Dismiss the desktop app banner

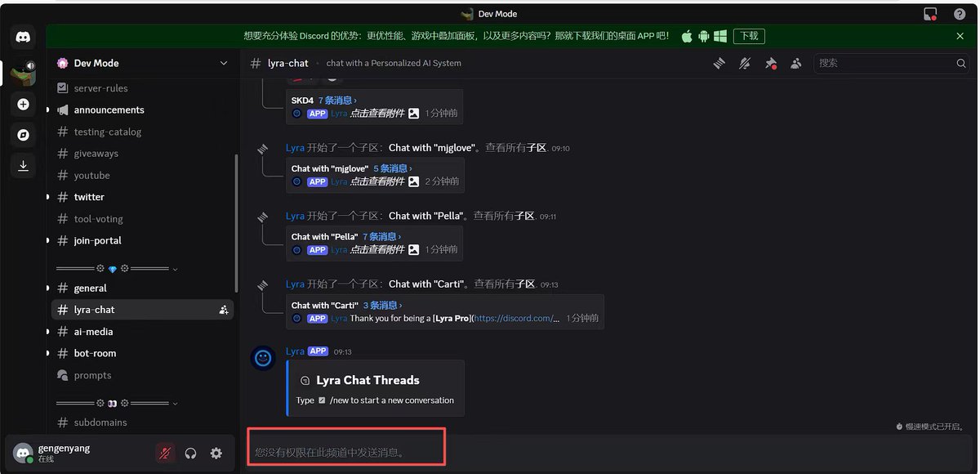tap(960, 36)
